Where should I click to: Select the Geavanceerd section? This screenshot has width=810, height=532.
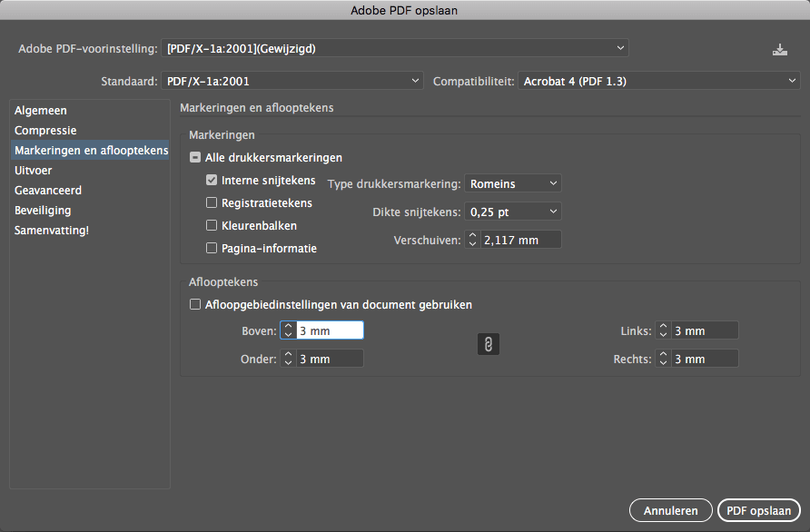point(89,190)
